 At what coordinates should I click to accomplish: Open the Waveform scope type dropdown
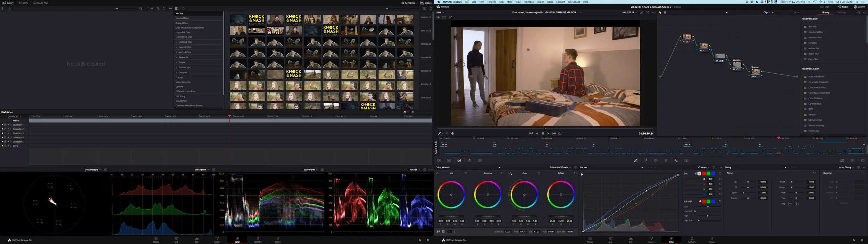coord(311,170)
